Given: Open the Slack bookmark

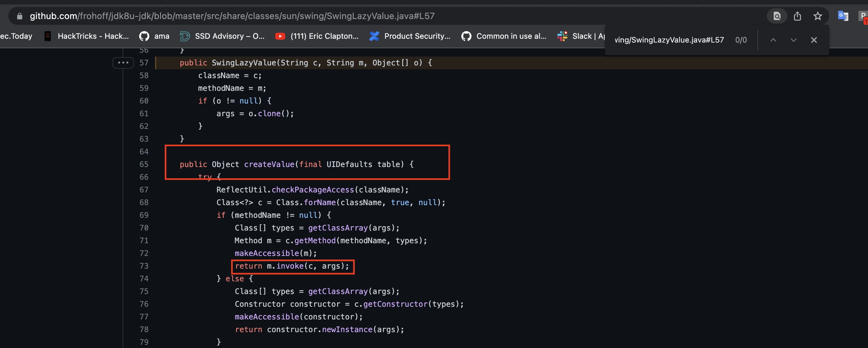Looking at the screenshot, I should (581, 36).
